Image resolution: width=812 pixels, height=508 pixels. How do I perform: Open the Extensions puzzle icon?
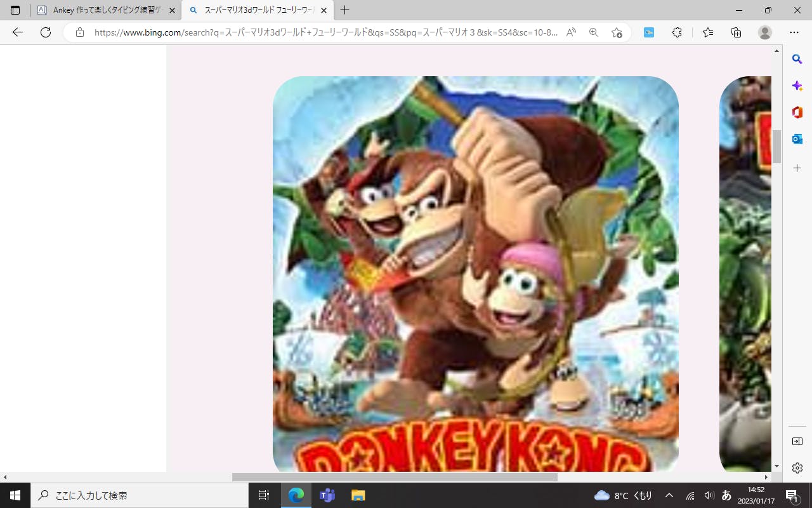pos(677,32)
